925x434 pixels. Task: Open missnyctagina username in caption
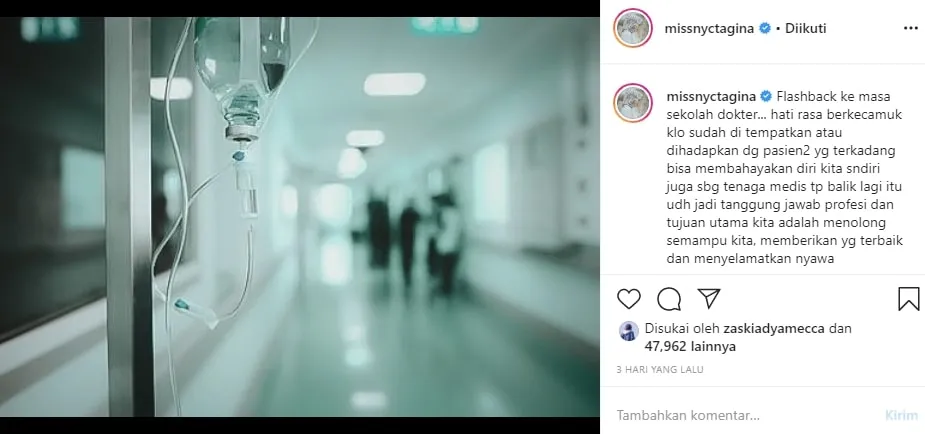click(x=711, y=97)
